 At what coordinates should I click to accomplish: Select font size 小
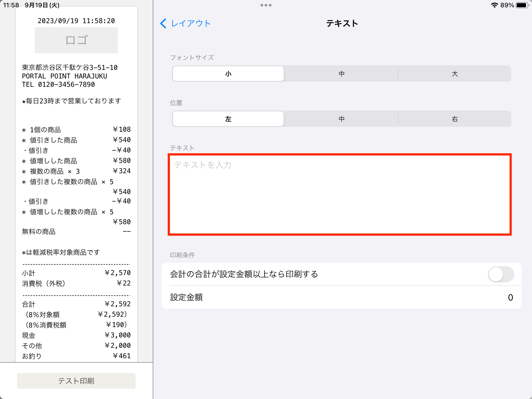click(x=228, y=74)
